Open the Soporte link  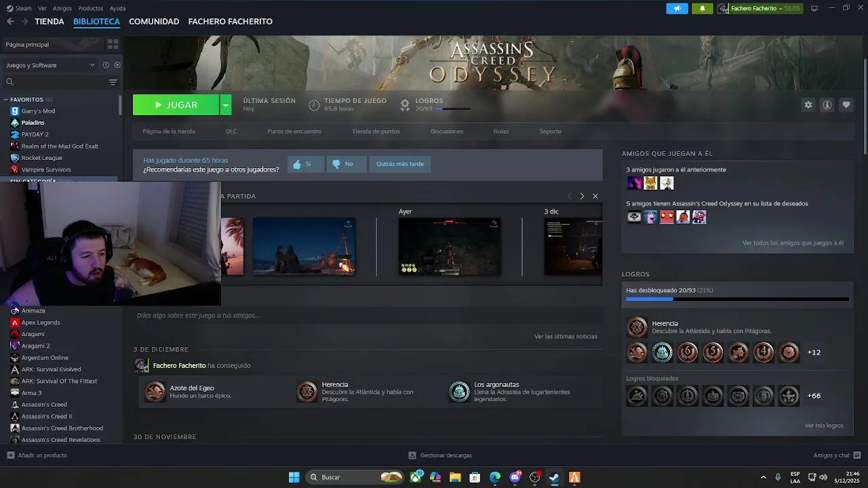click(551, 131)
